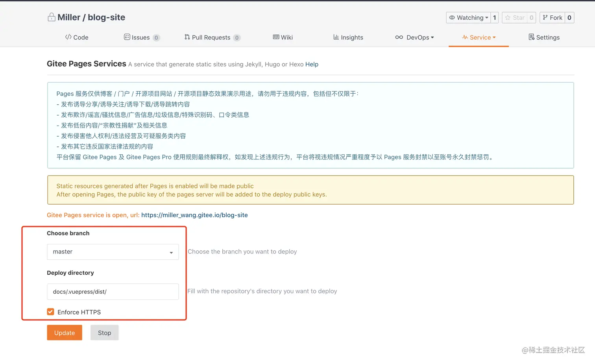Image resolution: width=595 pixels, height=364 pixels.
Task: Click the Deploy directory input field
Action: 113,292
